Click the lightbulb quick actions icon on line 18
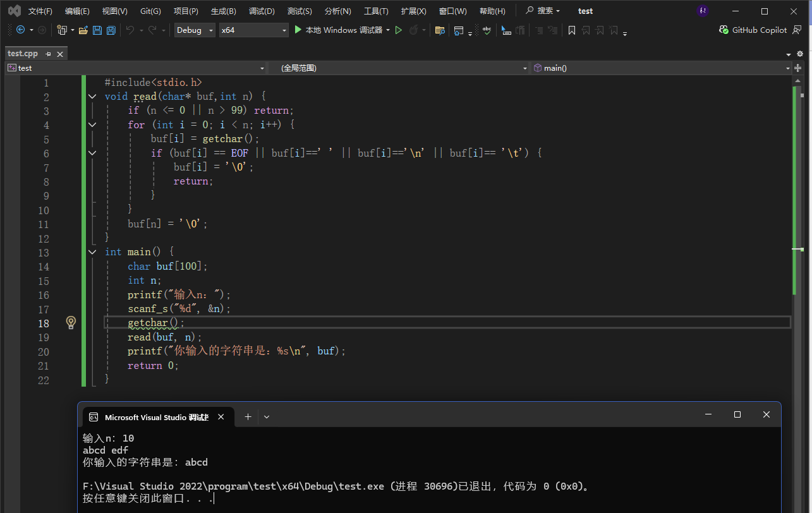Image resolution: width=812 pixels, height=513 pixels. click(71, 322)
